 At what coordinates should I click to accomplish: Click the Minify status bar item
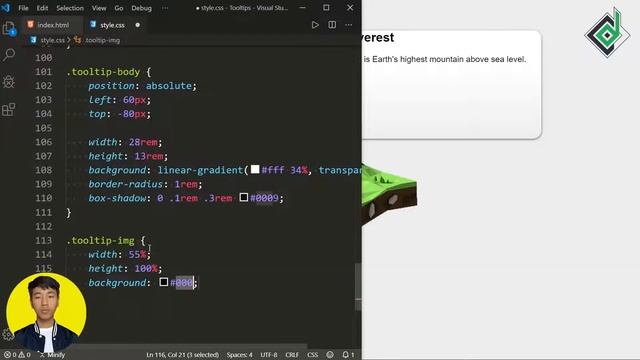pos(52,355)
